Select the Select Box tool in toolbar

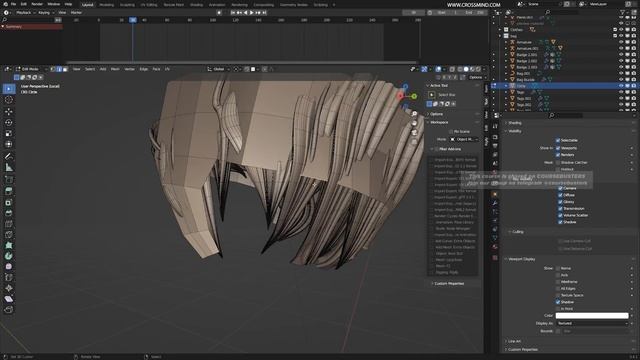tap(9, 89)
